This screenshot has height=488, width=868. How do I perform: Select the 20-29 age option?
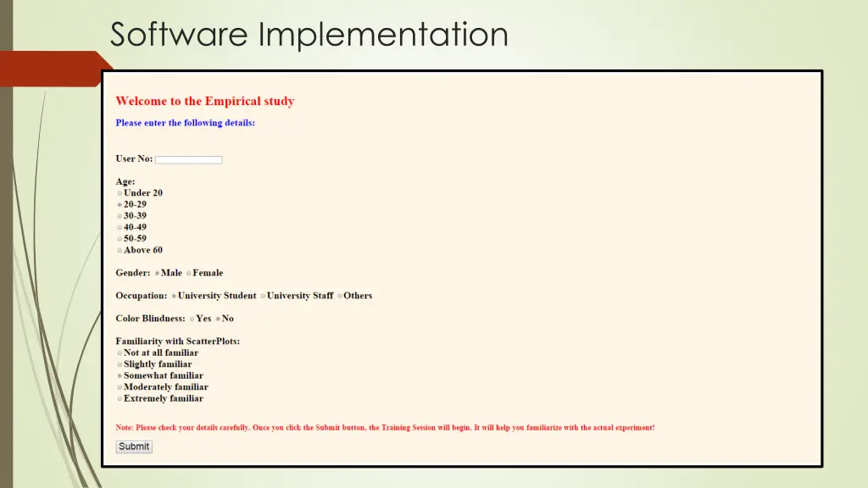(x=120, y=204)
